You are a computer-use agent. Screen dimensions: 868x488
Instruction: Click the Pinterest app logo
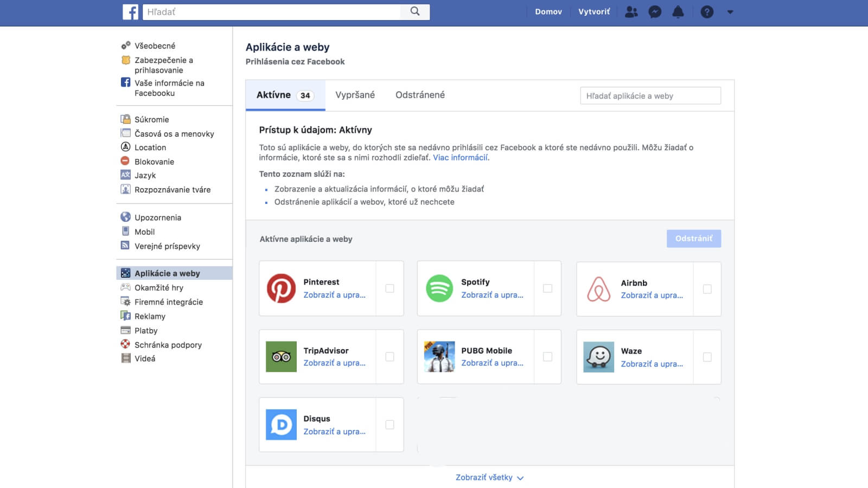point(281,288)
